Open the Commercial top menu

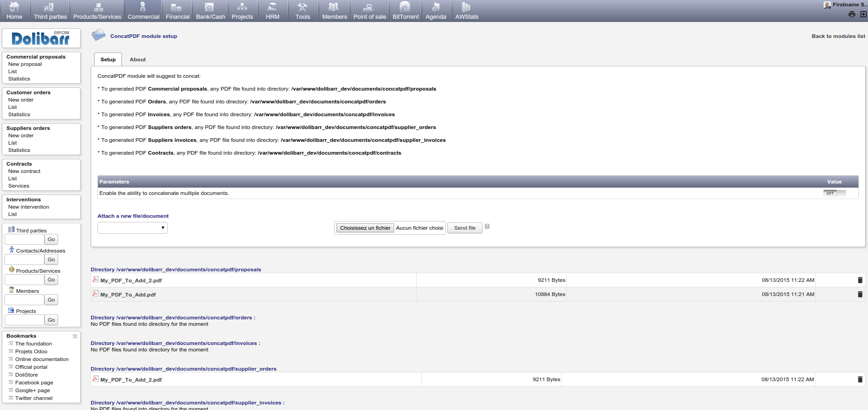[x=143, y=11]
